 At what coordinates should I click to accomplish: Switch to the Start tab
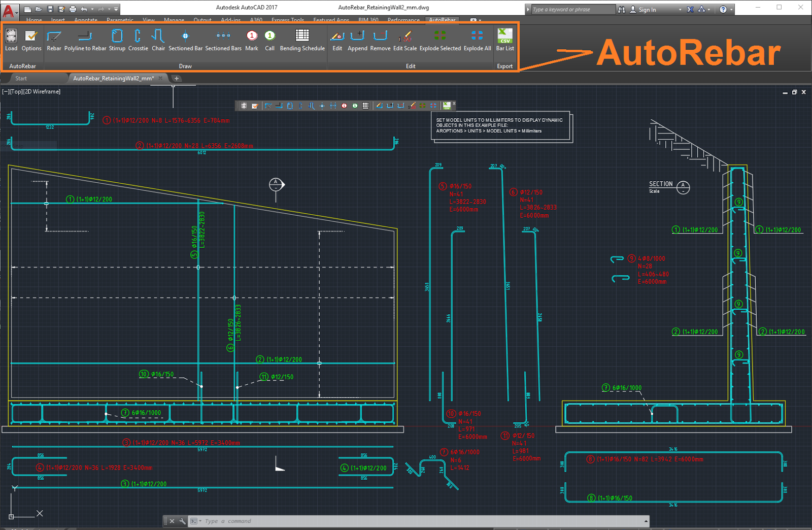pyautogui.click(x=21, y=78)
